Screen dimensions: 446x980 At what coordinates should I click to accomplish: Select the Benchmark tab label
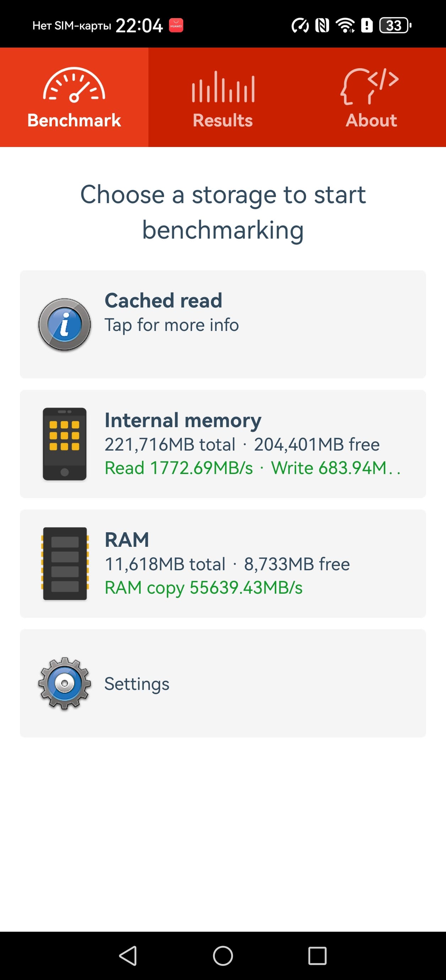pyautogui.click(x=74, y=121)
